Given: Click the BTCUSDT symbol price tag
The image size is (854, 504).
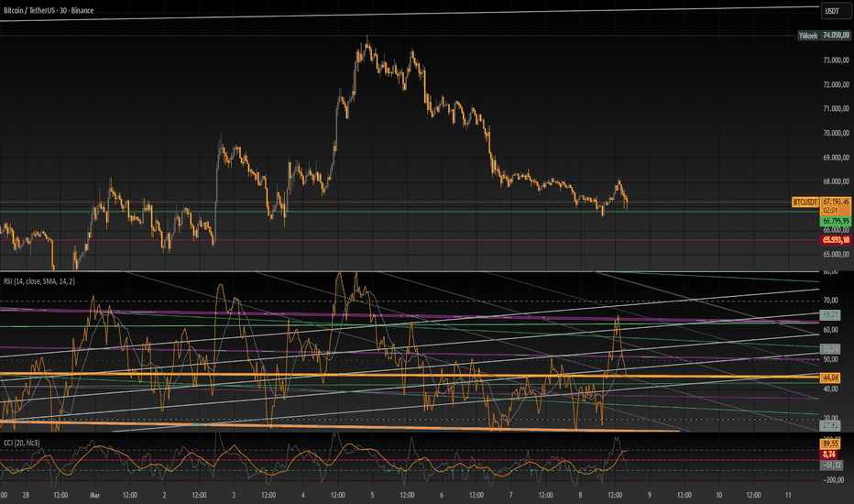Looking at the screenshot, I should pyautogui.click(x=805, y=203).
